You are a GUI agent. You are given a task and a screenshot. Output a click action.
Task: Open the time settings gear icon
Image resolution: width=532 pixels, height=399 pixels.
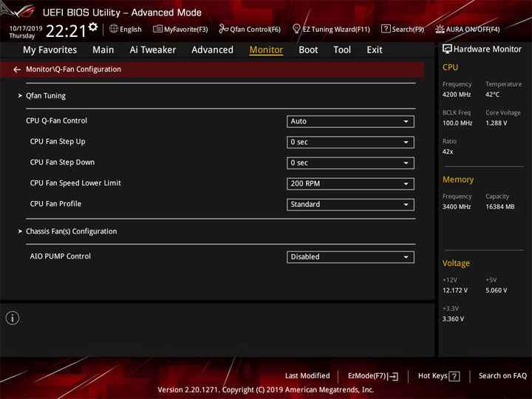93,27
